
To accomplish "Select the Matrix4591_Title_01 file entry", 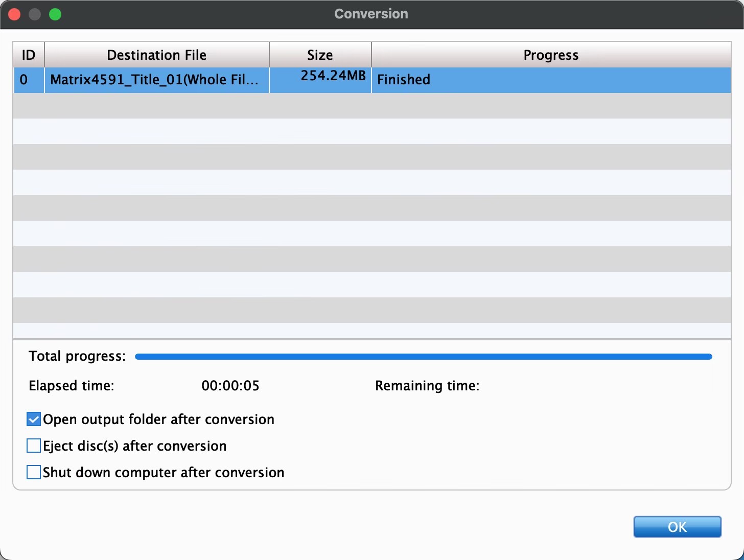I will coord(154,80).
